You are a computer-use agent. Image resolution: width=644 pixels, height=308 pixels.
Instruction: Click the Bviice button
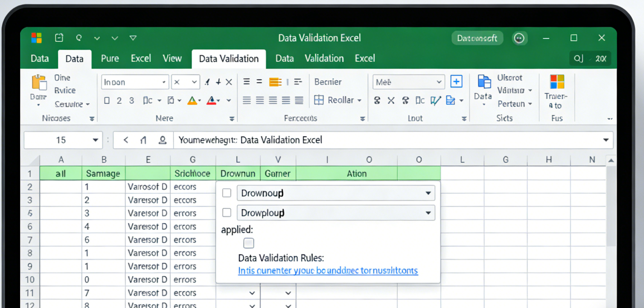[x=65, y=90]
